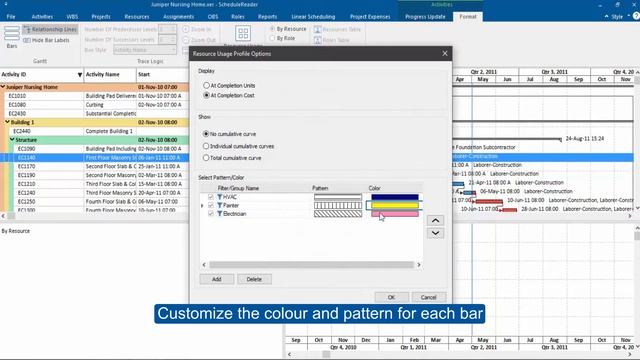Open the Style dropdown in title area

pyautogui.click(x=620, y=17)
